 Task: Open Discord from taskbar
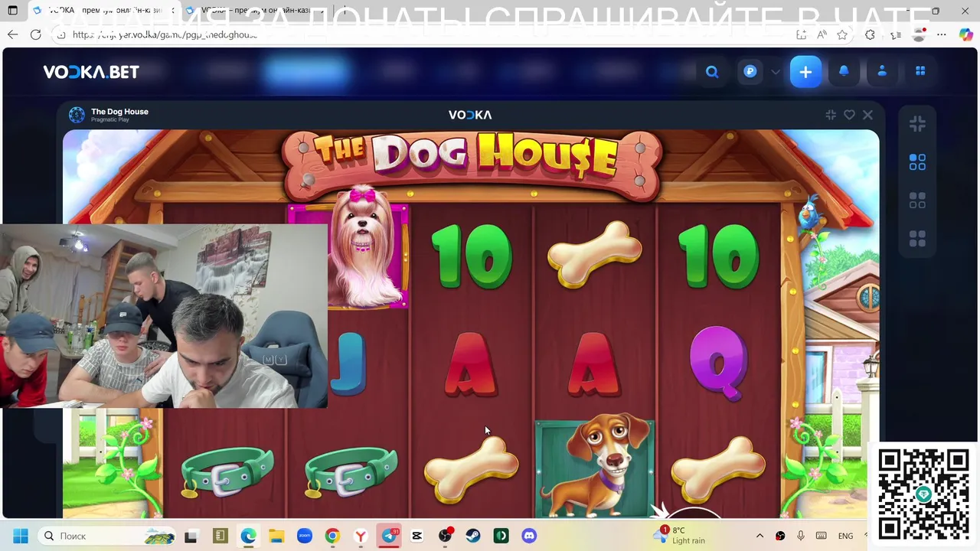[529, 536]
